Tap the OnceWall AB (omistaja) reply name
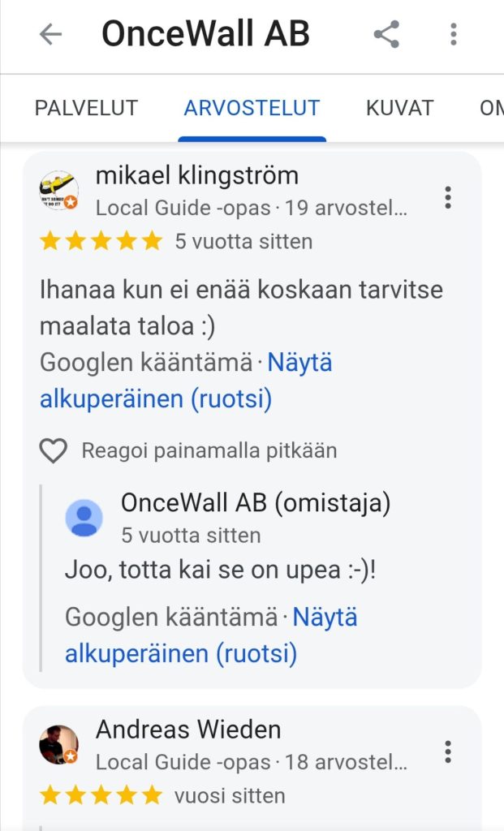Image resolution: width=504 pixels, height=831 pixels. pos(256,503)
